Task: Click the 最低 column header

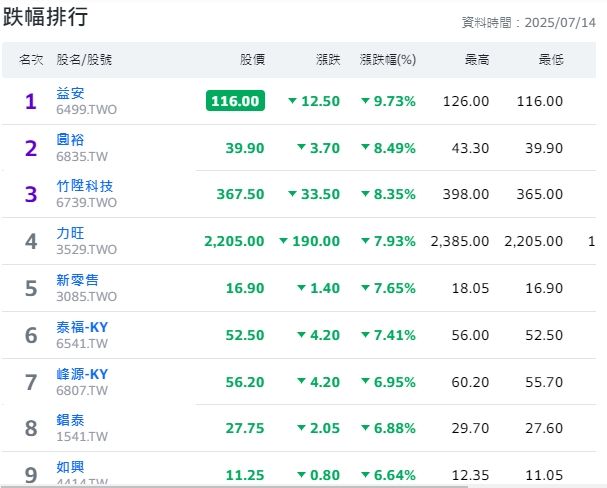Action: pyautogui.click(x=551, y=60)
